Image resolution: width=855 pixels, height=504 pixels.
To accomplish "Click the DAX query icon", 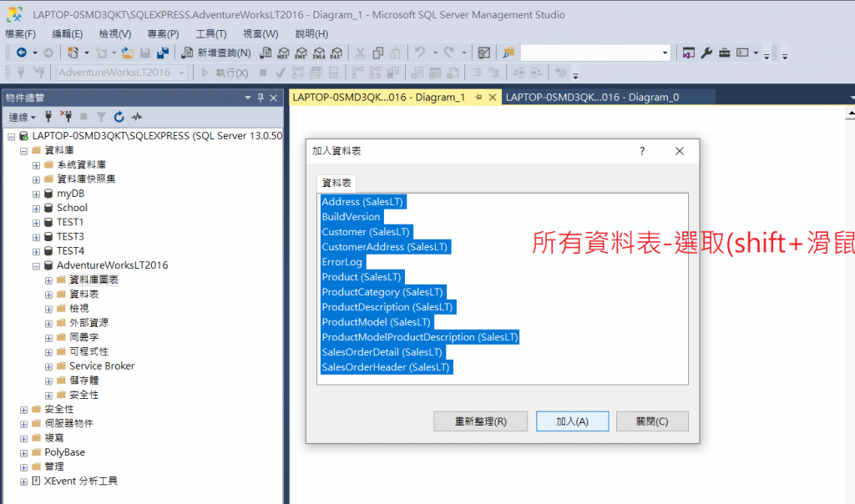I will (336, 53).
